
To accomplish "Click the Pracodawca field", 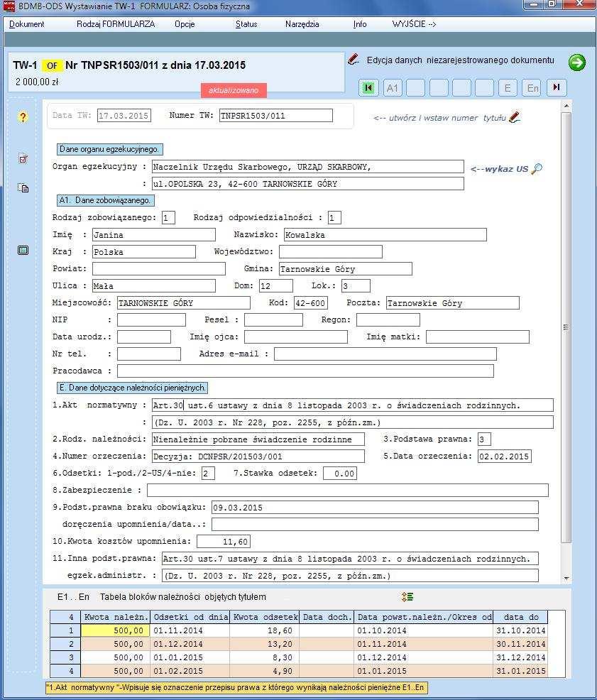I will click(305, 371).
